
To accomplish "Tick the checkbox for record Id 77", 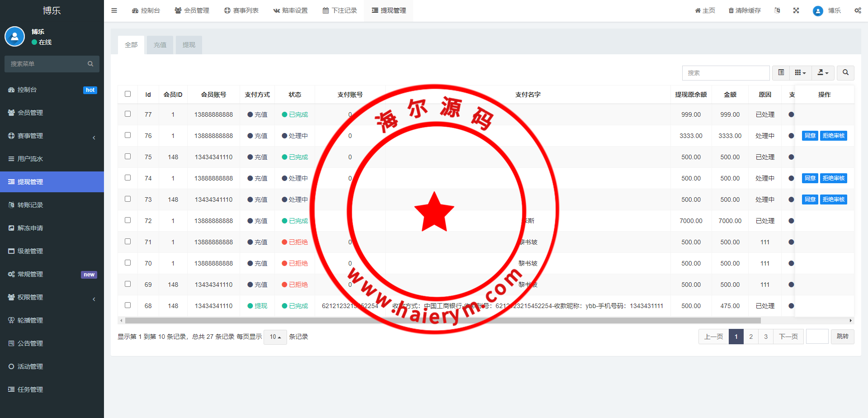I will tap(127, 114).
